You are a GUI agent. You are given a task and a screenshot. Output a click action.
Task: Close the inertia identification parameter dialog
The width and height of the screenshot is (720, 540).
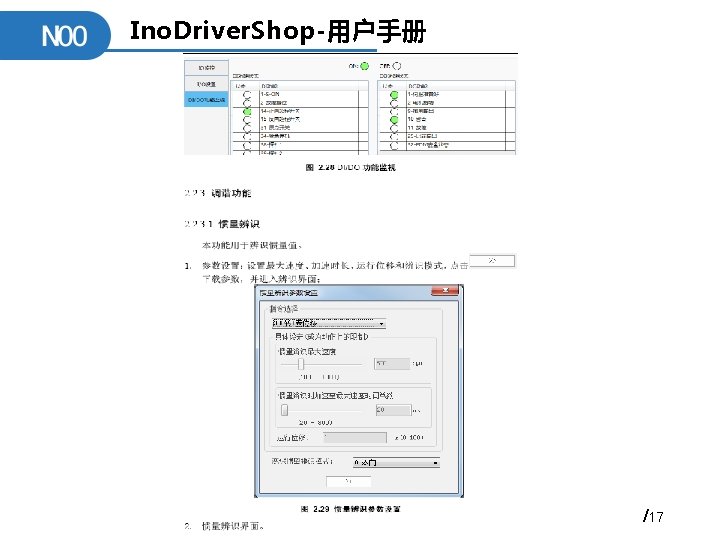(x=445, y=291)
